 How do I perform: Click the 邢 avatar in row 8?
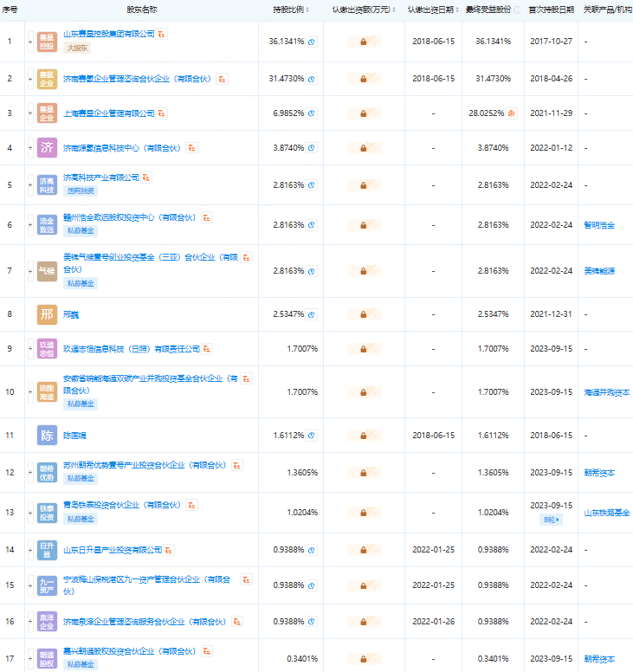pos(47,314)
